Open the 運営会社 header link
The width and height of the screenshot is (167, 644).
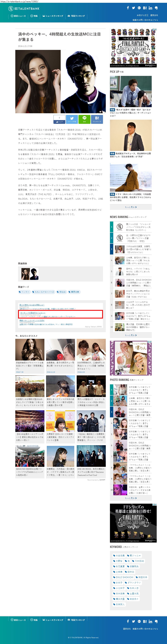(x=154, y=15)
